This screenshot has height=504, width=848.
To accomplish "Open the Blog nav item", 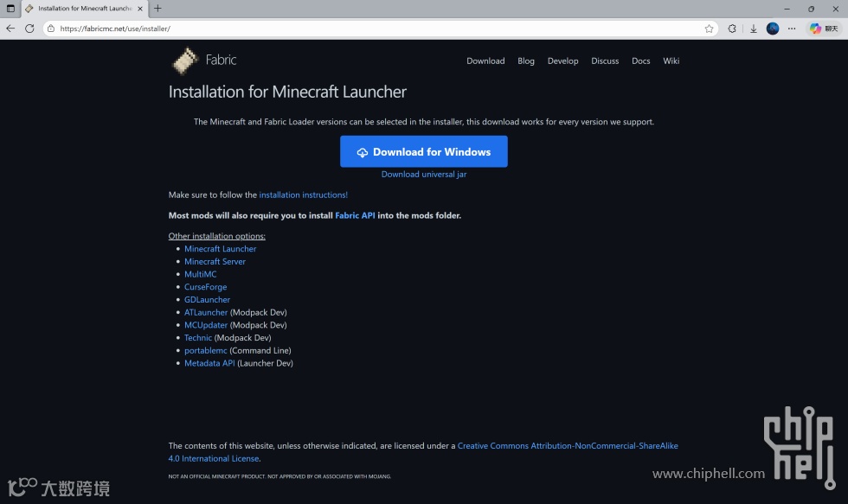I will point(526,61).
